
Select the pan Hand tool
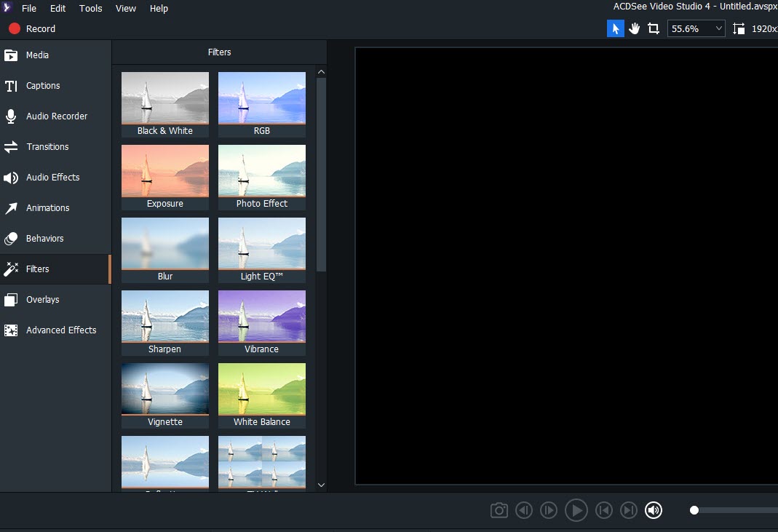(634, 28)
